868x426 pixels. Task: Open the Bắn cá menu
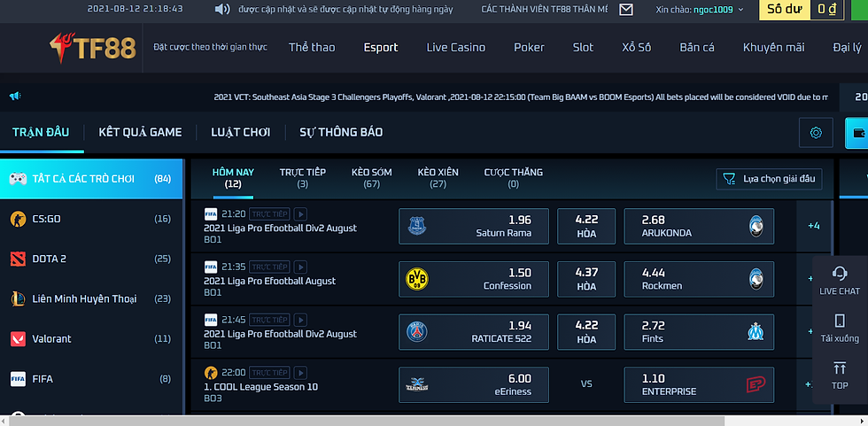697,48
